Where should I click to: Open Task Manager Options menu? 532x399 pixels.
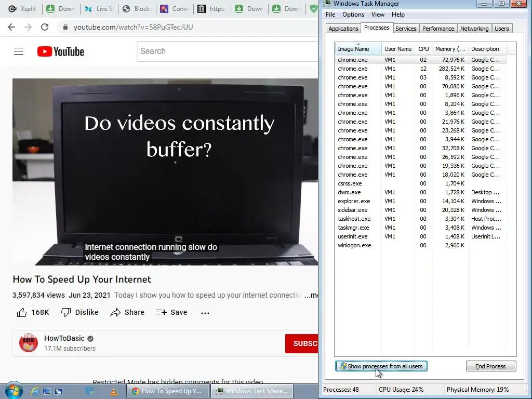pos(353,15)
